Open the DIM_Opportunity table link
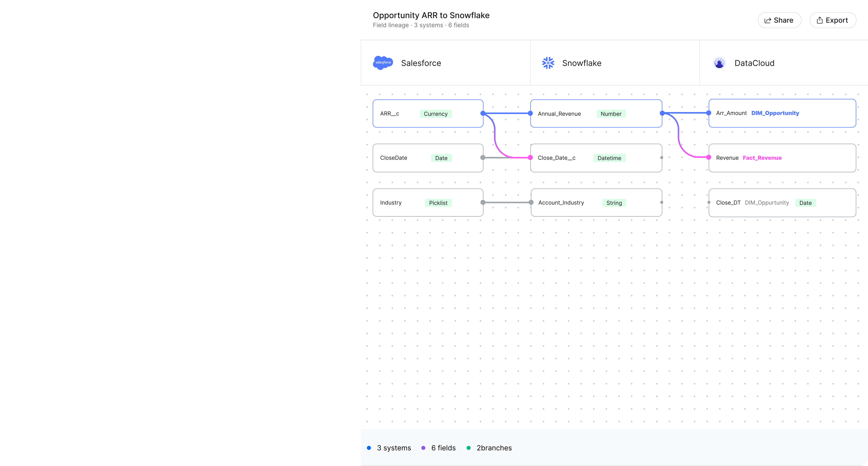The height and width of the screenshot is (466, 868). coord(775,113)
